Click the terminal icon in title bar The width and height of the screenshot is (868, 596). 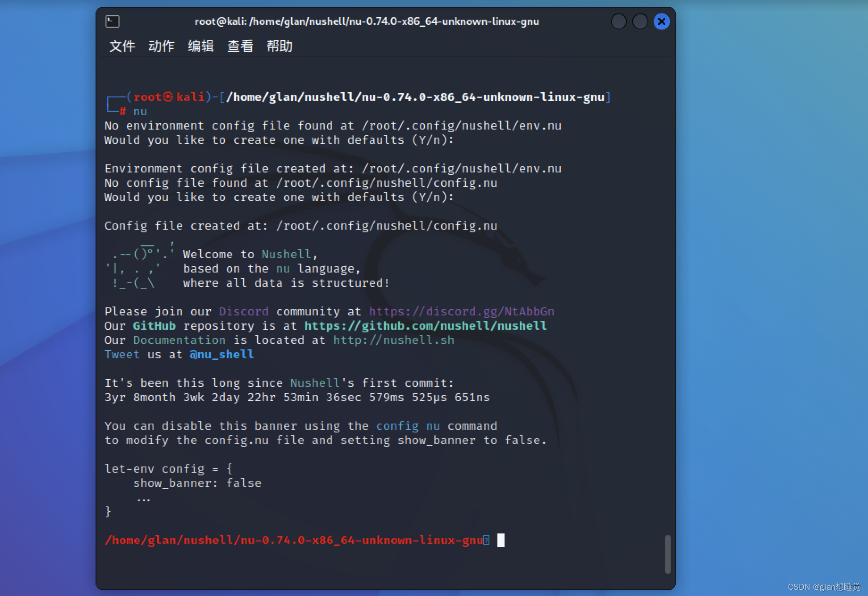pyautogui.click(x=113, y=21)
